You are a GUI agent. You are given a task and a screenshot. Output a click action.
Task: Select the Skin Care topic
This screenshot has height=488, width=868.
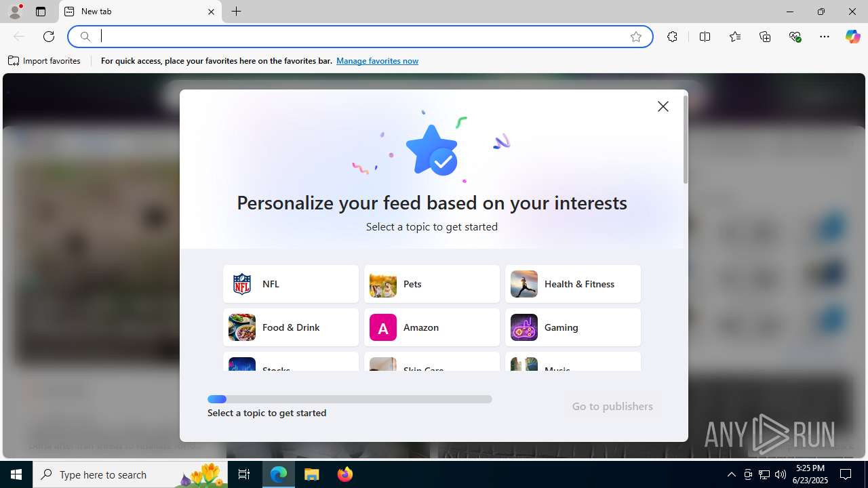coord(432,362)
